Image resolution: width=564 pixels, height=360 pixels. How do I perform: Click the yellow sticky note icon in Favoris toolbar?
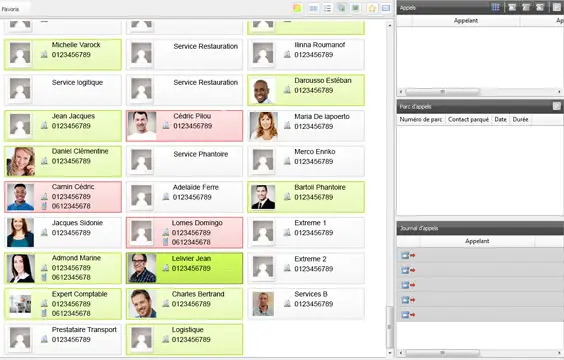(x=297, y=8)
